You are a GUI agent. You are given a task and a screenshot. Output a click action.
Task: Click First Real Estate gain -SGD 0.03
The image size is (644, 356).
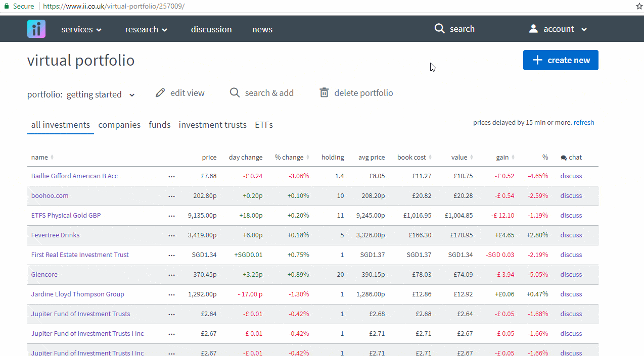click(x=500, y=255)
